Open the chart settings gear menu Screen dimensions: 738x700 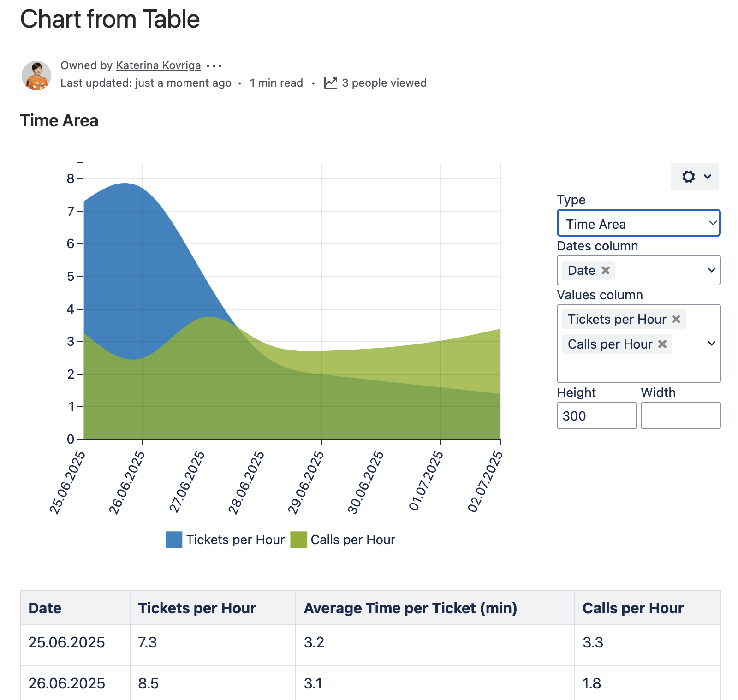[695, 177]
